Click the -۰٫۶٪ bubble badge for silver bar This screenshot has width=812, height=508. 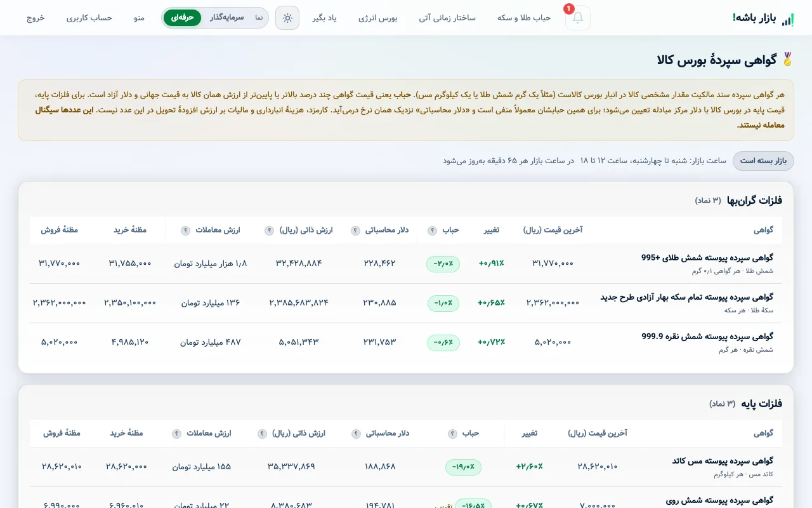443,342
